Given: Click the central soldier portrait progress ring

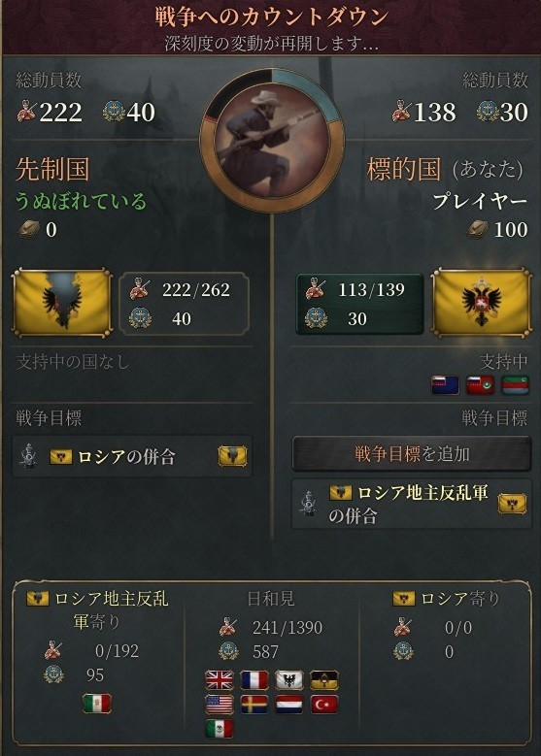Looking at the screenshot, I should (x=272, y=141).
